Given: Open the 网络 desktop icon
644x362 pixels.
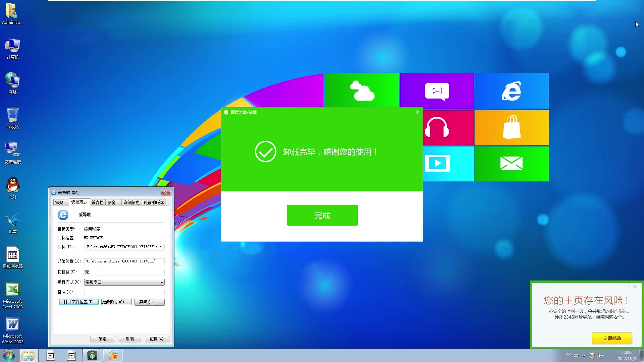Looking at the screenshot, I should 12,83.
